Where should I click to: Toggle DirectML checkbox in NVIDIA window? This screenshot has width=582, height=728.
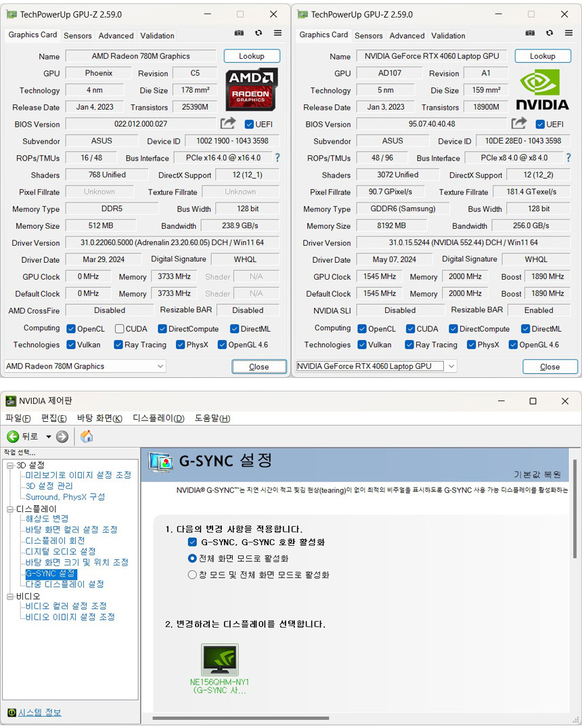pos(525,328)
